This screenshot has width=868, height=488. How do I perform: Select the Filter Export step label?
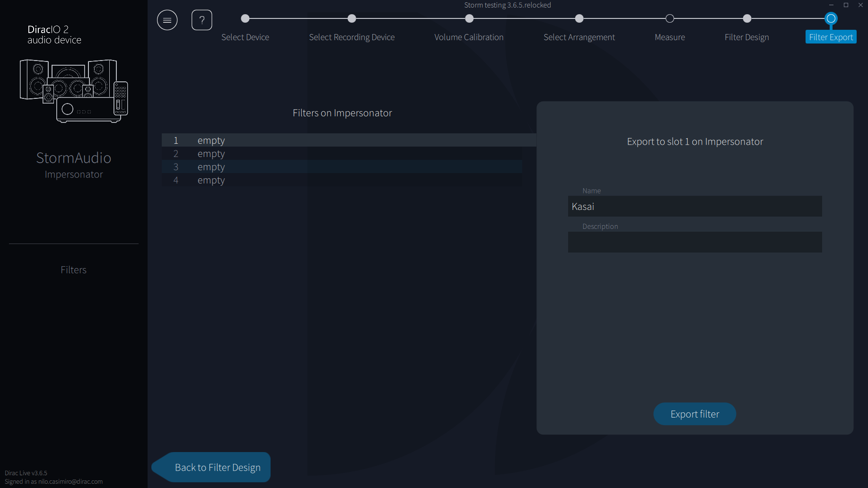pos(831,37)
